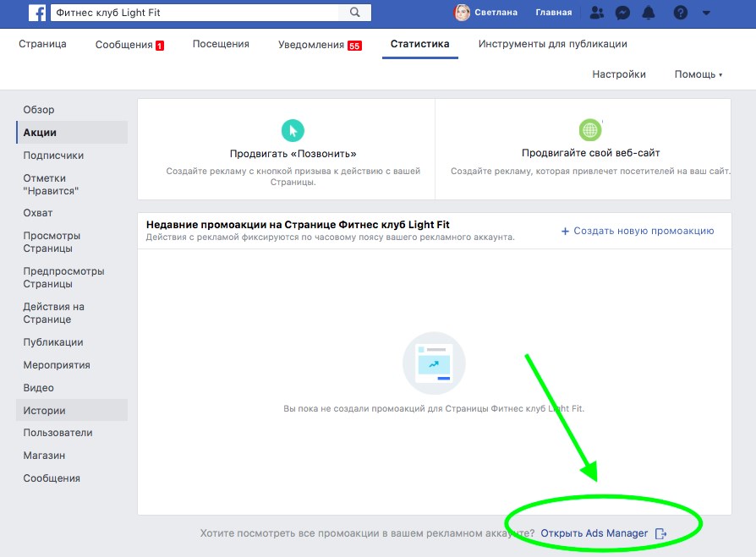This screenshot has height=557, width=756.
Task: Click the search magnifier button
Action: pyautogui.click(x=355, y=13)
